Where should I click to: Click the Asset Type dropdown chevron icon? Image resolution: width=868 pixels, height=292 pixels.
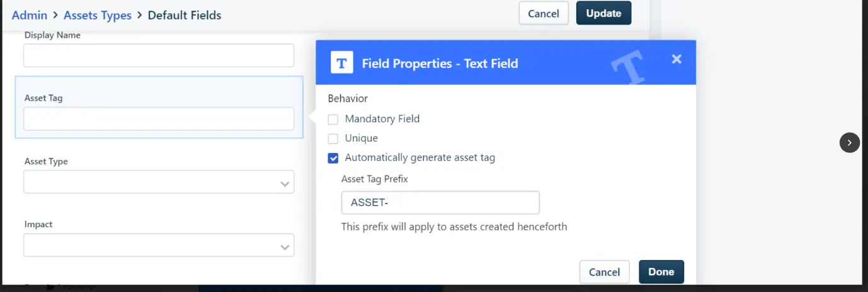[x=285, y=184]
